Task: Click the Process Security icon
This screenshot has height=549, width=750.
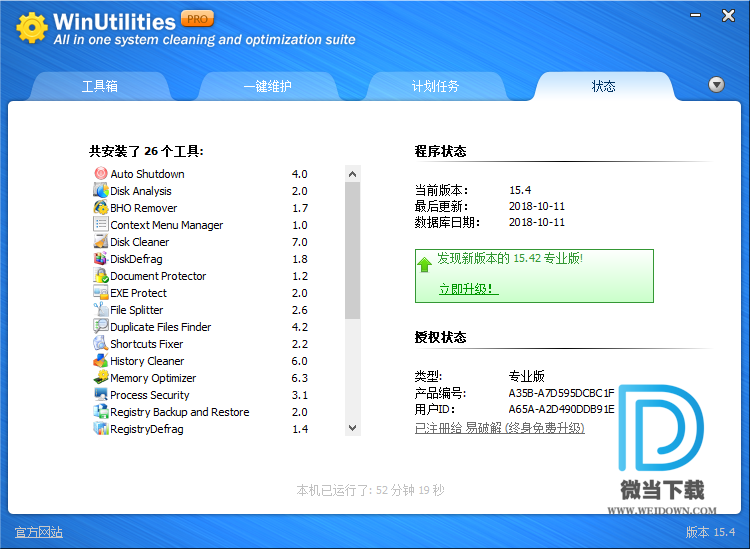Action: point(100,394)
